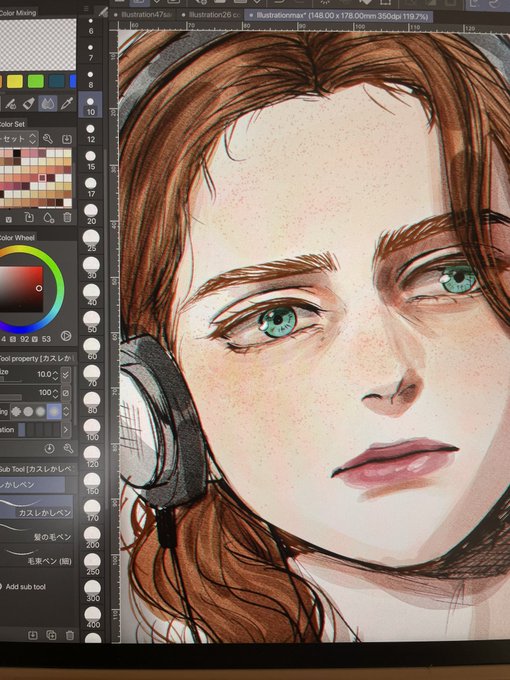Screen dimensions: 510x680
Task: Select the paint tube tool in Color Mixing
Action: (29, 104)
